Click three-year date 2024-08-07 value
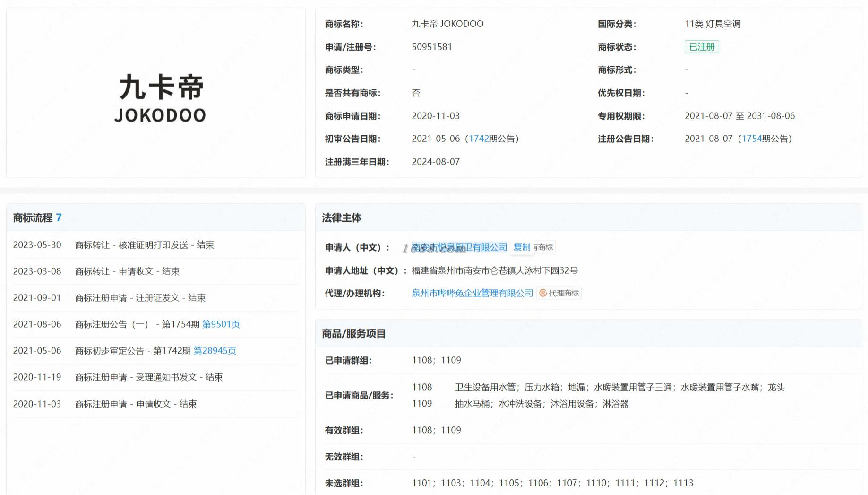Viewport: 868px width, 495px height. click(x=436, y=162)
